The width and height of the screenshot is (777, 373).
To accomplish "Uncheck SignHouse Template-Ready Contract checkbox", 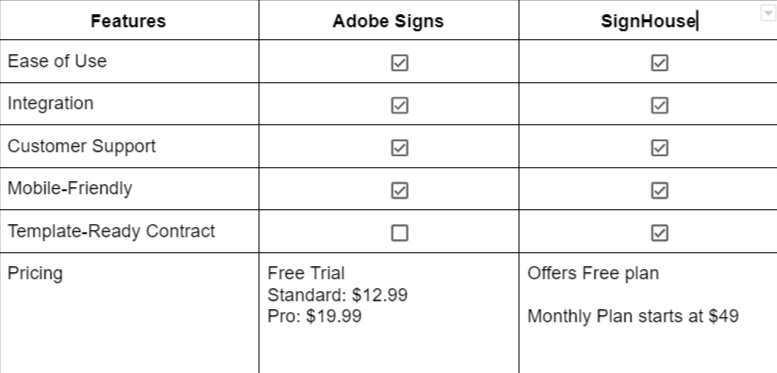I will pyautogui.click(x=659, y=233).
